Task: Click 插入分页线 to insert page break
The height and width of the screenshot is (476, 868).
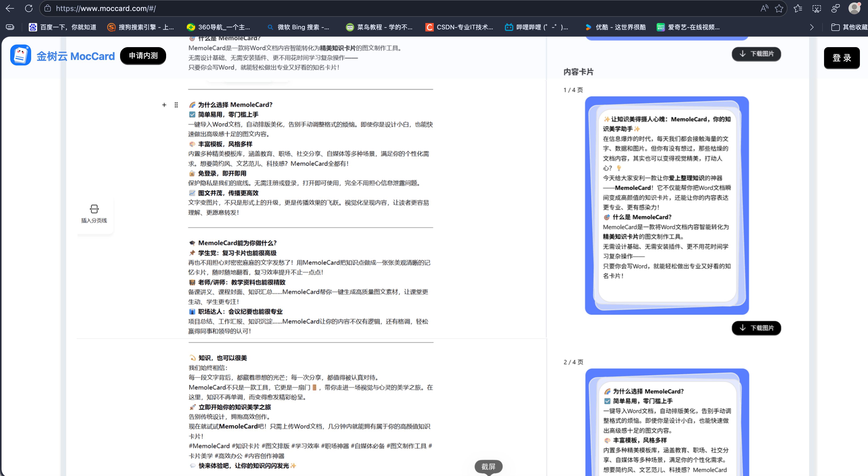Action: click(x=94, y=214)
